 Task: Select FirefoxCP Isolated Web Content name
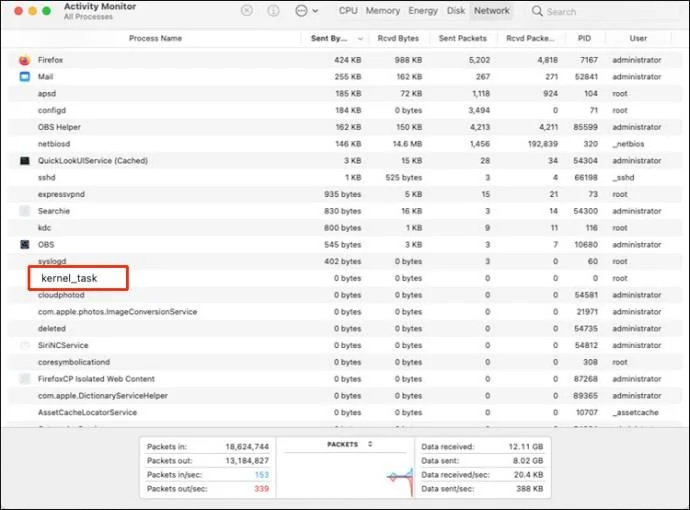pos(96,379)
